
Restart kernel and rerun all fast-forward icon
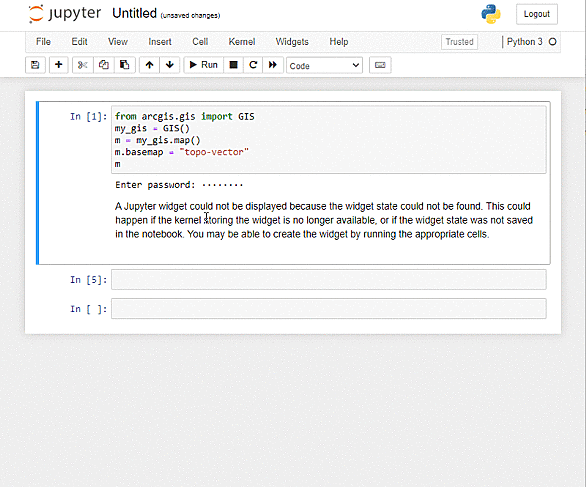273,65
